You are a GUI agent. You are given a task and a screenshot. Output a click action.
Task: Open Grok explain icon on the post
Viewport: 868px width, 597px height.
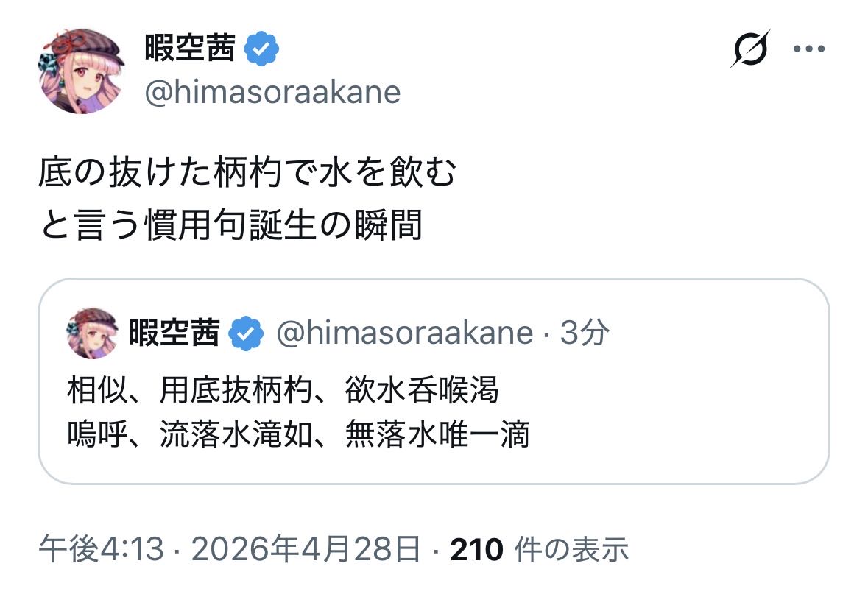(750, 49)
